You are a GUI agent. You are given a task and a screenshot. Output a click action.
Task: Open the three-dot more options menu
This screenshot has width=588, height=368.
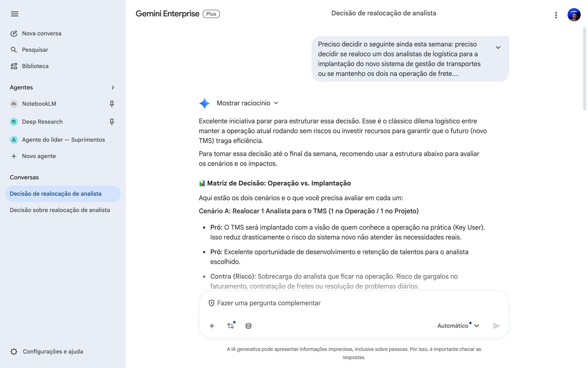coord(556,15)
